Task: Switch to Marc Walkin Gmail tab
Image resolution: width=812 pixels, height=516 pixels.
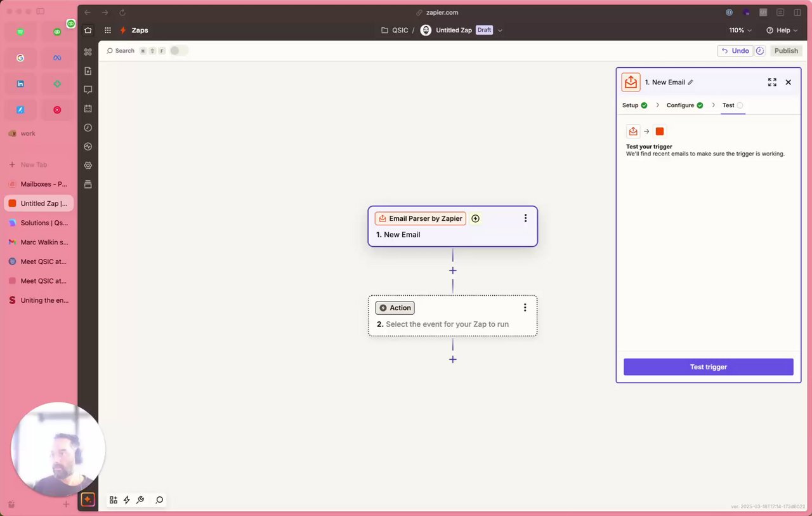Action: point(38,242)
